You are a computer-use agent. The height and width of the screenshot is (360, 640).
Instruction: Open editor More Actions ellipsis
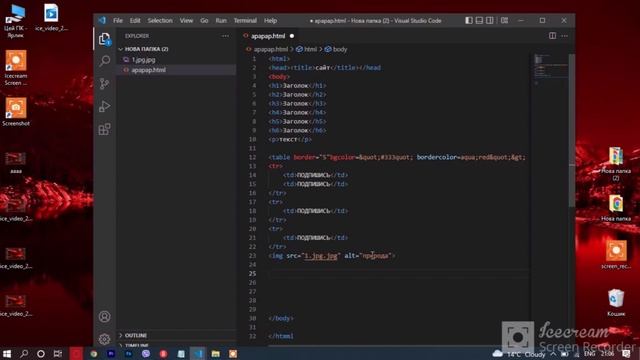[564, 36]
